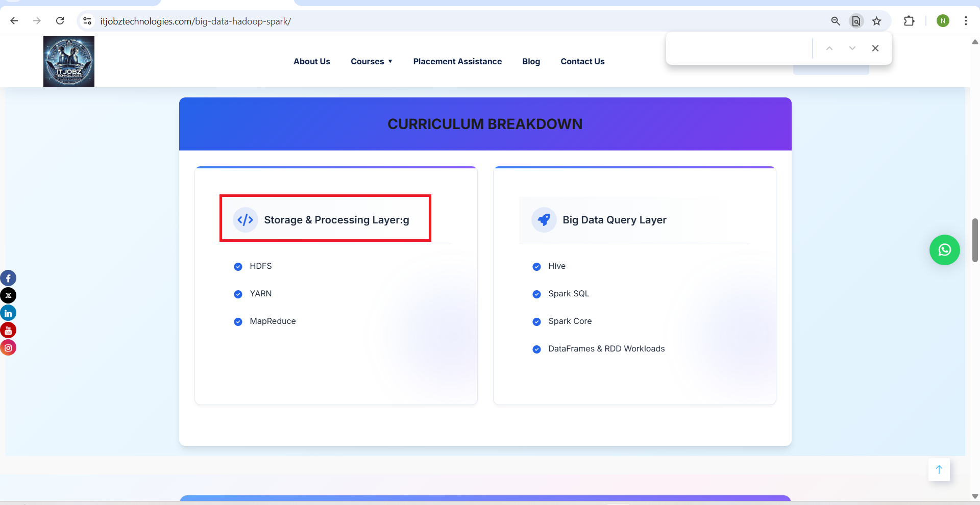Screen dimensions: 980x505
Task: Open the Facebook social link
Action: click(x=8, y=278)
